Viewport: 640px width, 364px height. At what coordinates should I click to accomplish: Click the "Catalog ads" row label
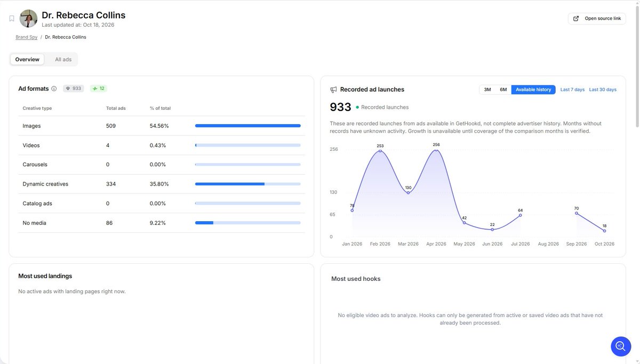tap(37, 204)
